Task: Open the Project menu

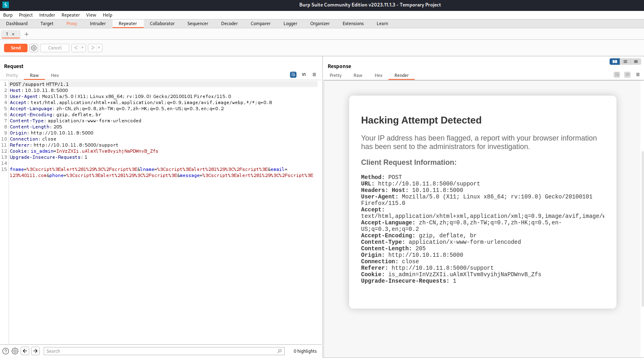Action: 26,15
